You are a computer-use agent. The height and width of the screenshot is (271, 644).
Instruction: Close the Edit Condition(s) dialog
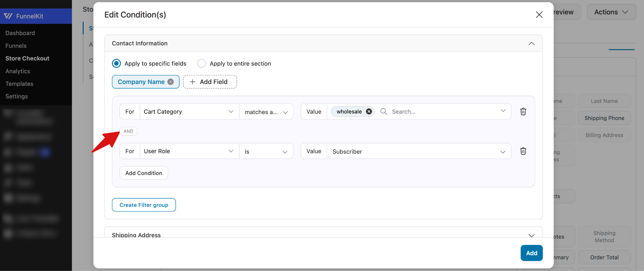click(539, 15)
